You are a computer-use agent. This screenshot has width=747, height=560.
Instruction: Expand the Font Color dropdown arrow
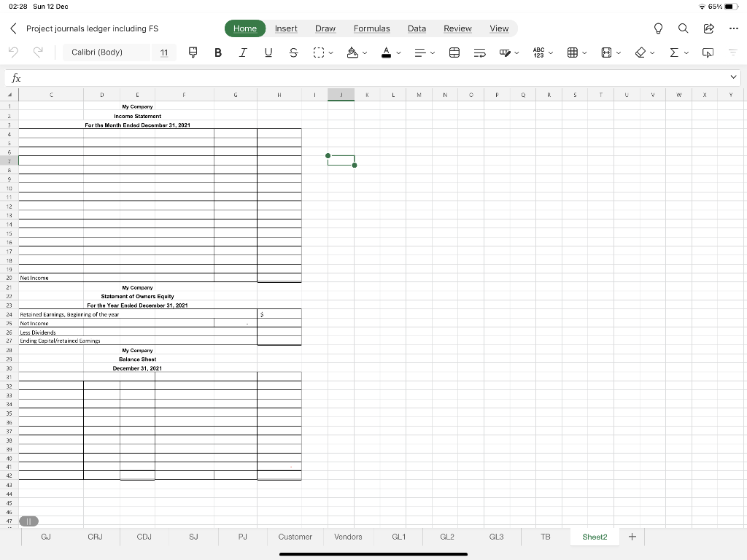(399, 52)
